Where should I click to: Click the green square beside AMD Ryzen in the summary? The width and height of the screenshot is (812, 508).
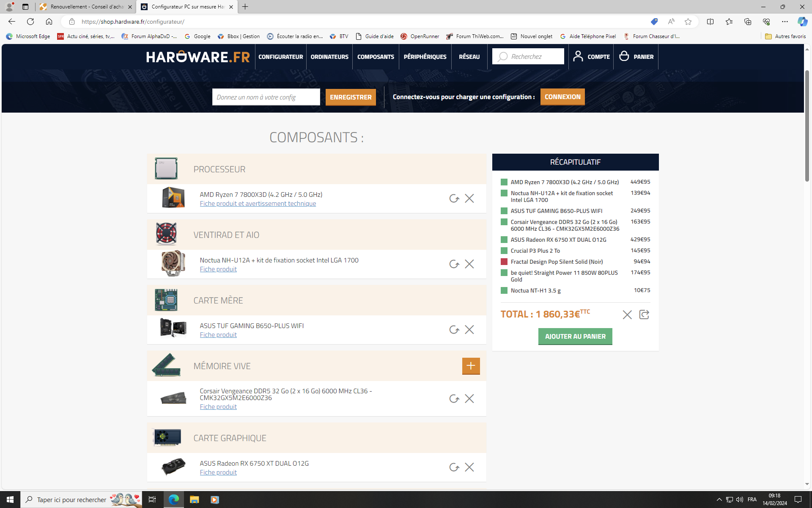(504, 182)
